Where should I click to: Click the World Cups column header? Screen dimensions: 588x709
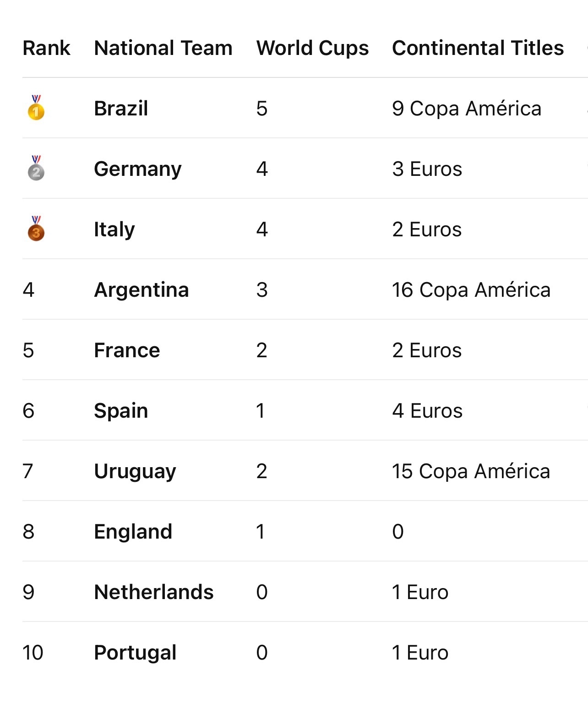(312, 48)
